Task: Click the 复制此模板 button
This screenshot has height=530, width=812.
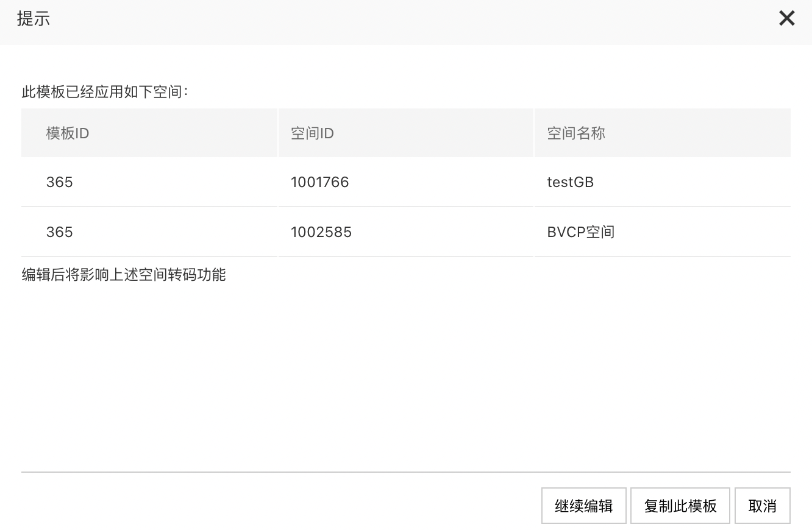Action: 680,506
